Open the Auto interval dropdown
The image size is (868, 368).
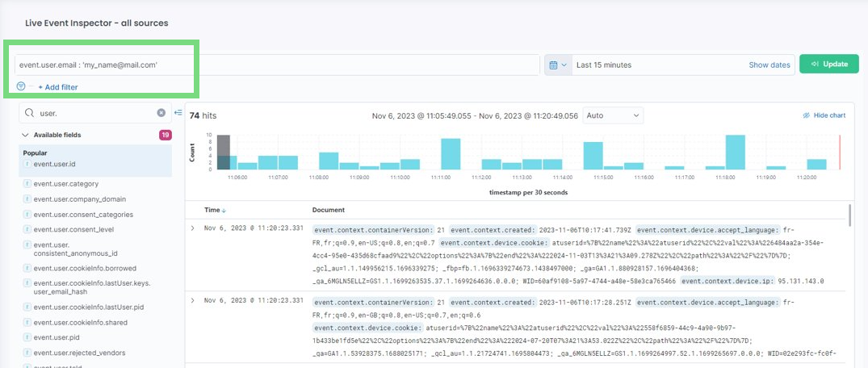point(614,115)
